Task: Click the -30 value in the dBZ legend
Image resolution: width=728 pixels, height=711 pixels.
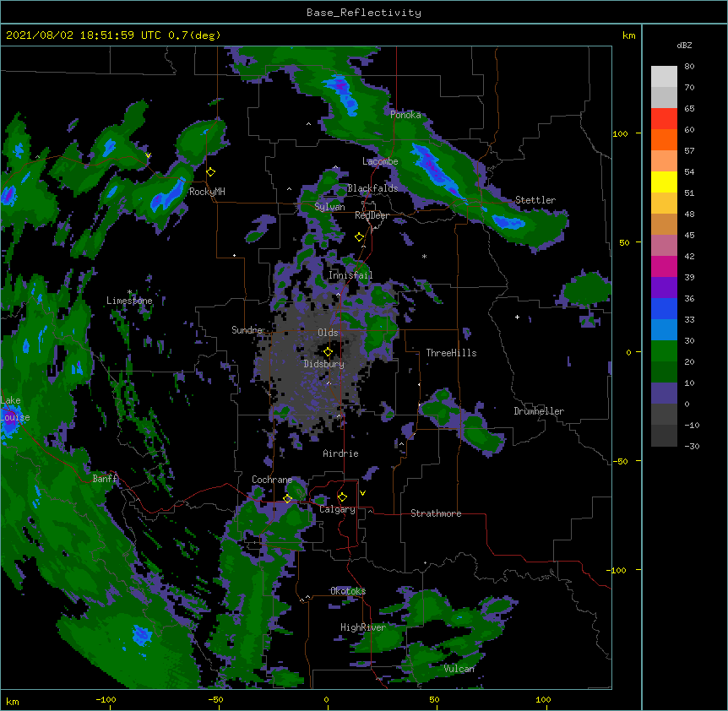Action: pyautogui.click(x=692, y=446)
